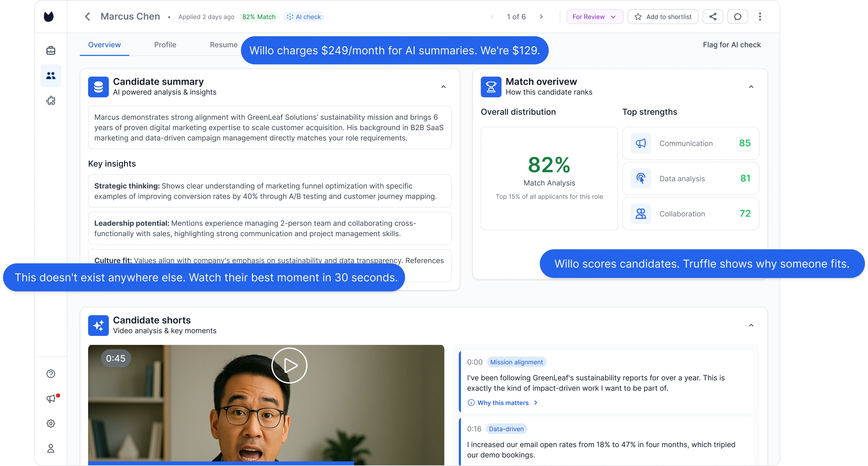Open the help question mark icon
Viewport: 868px width, 466px height.
(x=51, y=374)
